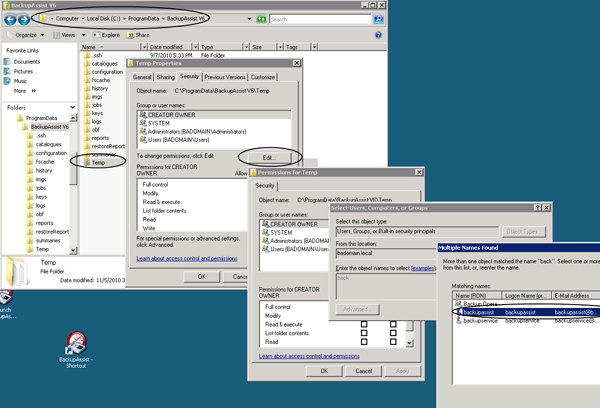Open the address bar history dropdown

tap(249, 19)
